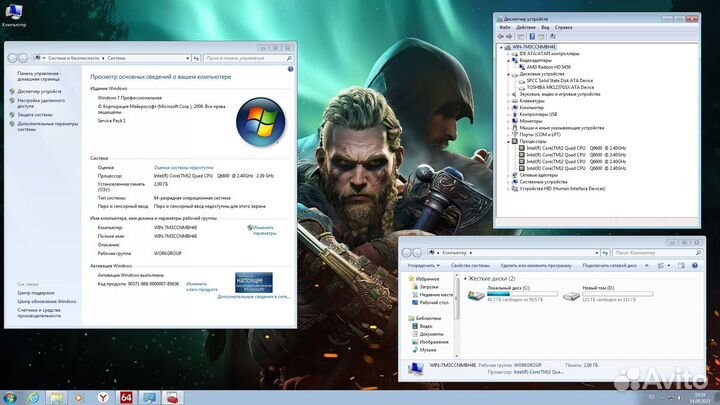Launch Yandex Browser from the taskbar
The height and width of the screenshot is (405, 720).
coord(103,398)
